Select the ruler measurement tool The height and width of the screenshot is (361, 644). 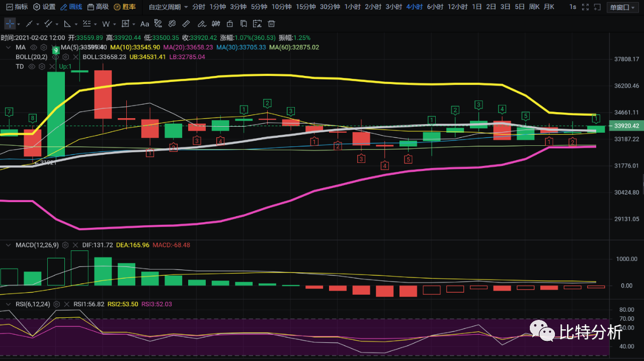tap(186, 24)
